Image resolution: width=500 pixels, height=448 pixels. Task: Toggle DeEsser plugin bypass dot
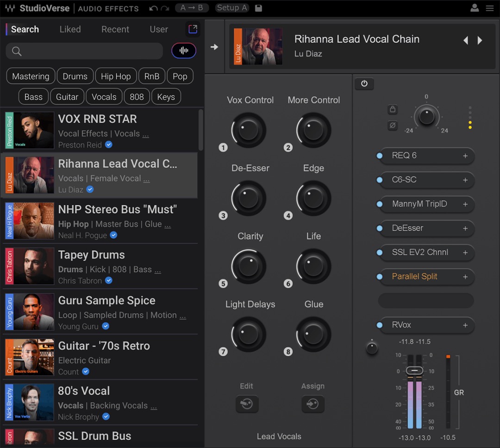[x=380, y=228]
